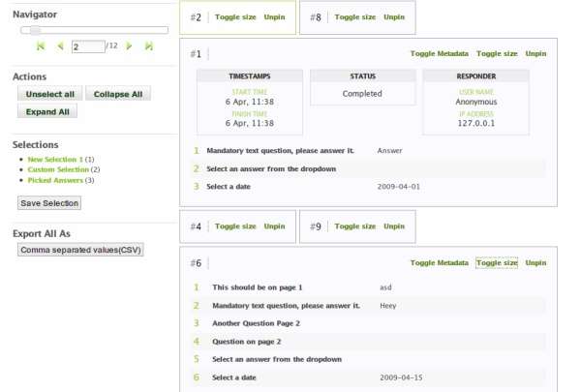The width and height of the screenshot is (581, 392).
Task: Export as Comma separated values (CSV)
Action: pyautogui.click(x=81, y=250)
